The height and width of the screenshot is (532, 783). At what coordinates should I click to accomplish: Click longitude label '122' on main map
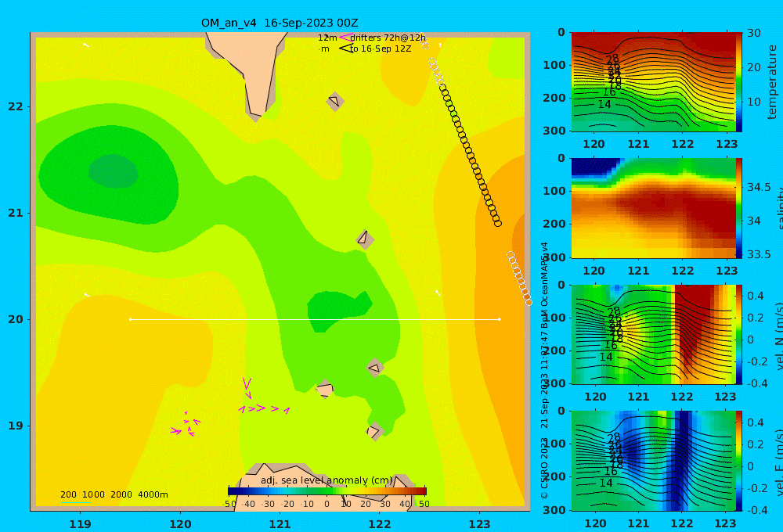(x=380, y=524)
